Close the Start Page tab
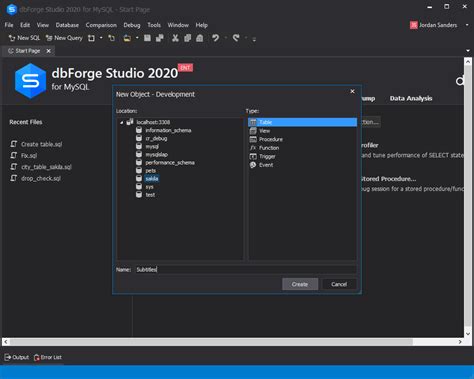The height and width of the screenshot is (379, 474). (49, 51)
